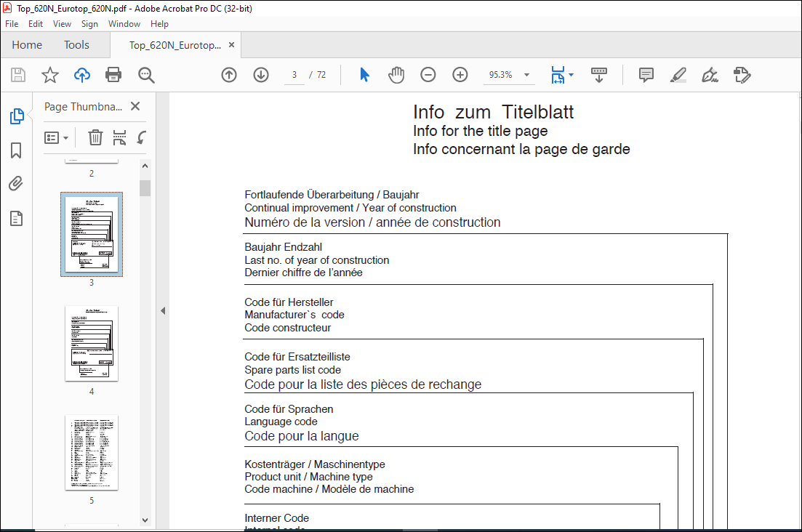The image size is (802, 532).
Task: Open fit page options dropdown arrow
Action: [572, 75]
